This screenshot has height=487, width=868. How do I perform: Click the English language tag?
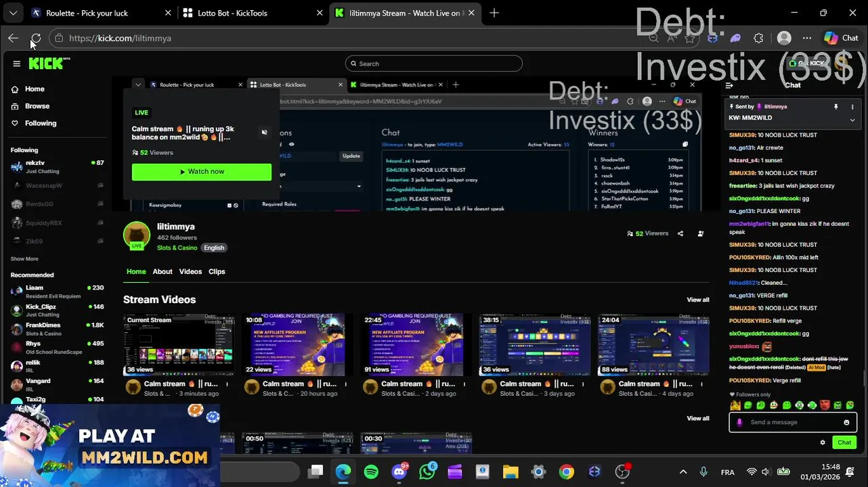pos(214,248)
